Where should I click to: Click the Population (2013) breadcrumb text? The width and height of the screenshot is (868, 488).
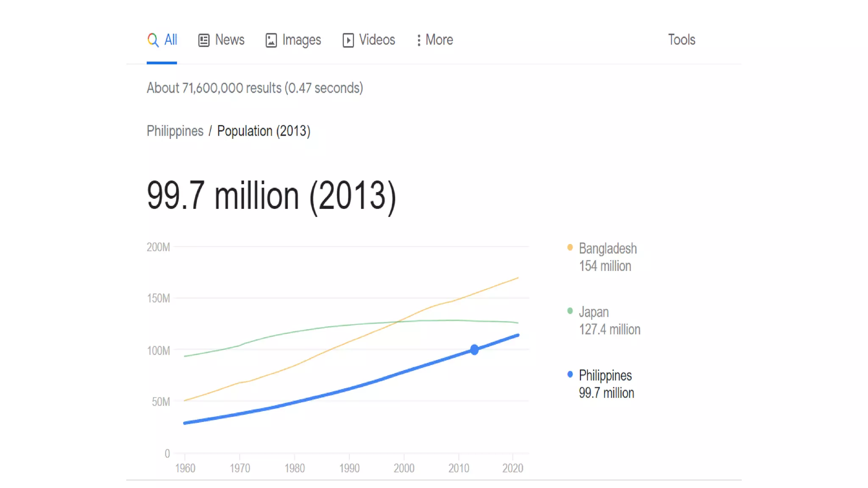[264, 131]
